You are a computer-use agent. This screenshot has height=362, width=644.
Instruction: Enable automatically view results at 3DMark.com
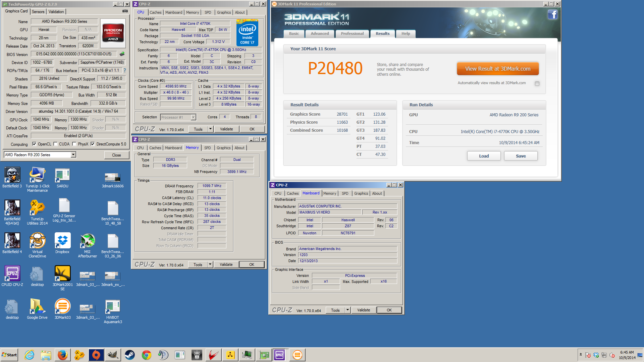click(x=537, y=83)
